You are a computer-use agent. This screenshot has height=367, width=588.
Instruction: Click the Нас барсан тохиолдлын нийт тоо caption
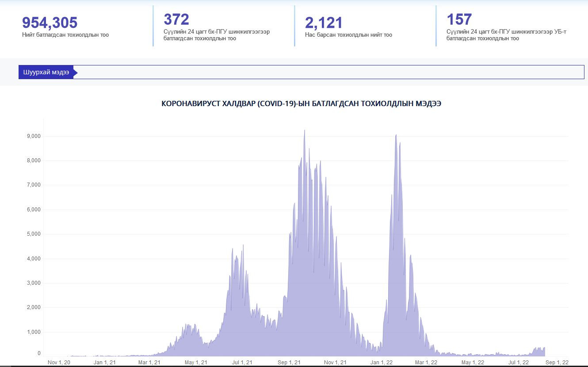[348, 35]
